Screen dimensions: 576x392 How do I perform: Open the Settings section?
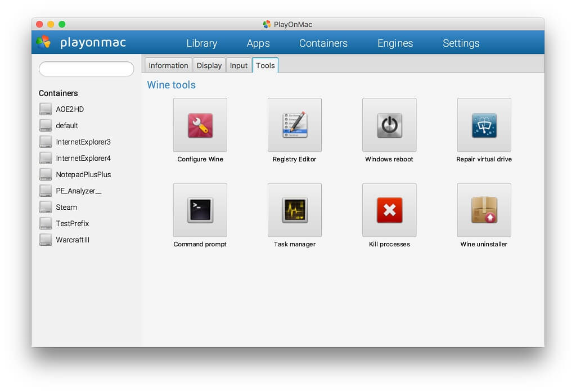[461, 43]
